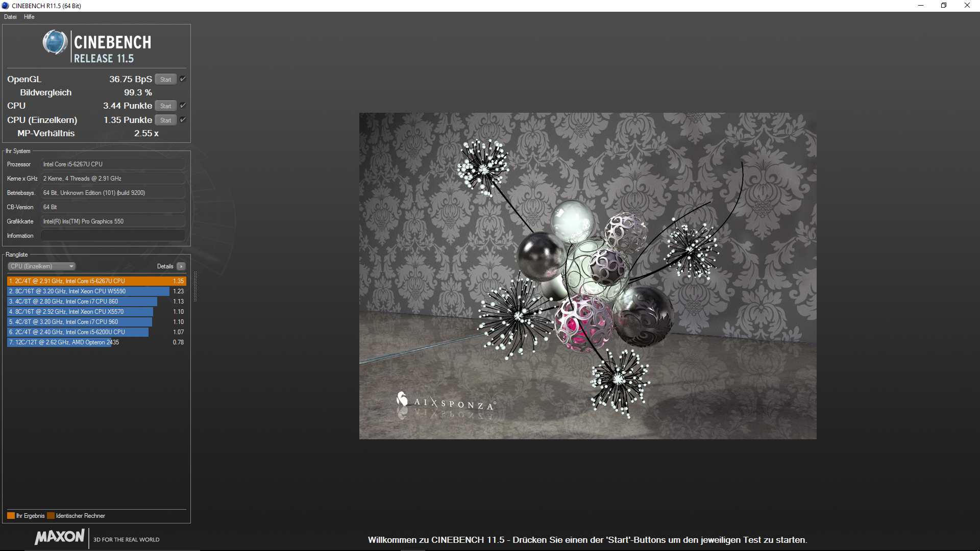980x551 pixels.
Task: Click the Cinebench globe logo icon
Action: (55, 42)
